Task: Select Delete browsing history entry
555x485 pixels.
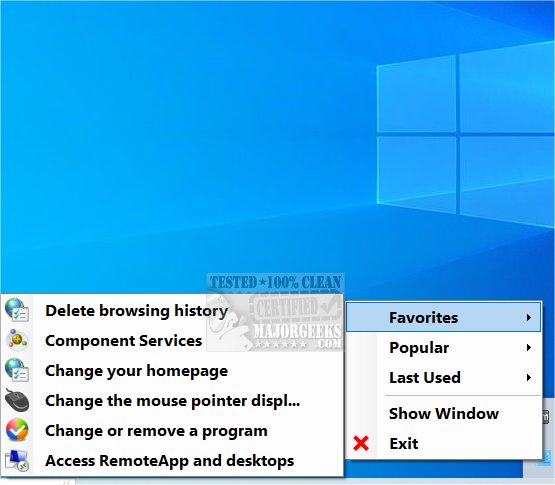Action: tap(172, 310)
